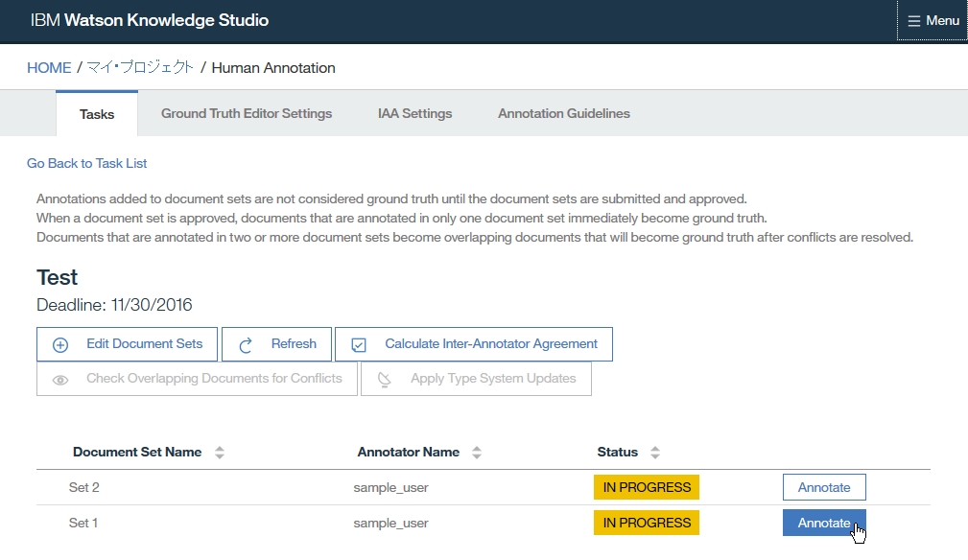Sort by Annotator Name column arrows
This screenshot has height=560, width=968.
tap(477, 453)
